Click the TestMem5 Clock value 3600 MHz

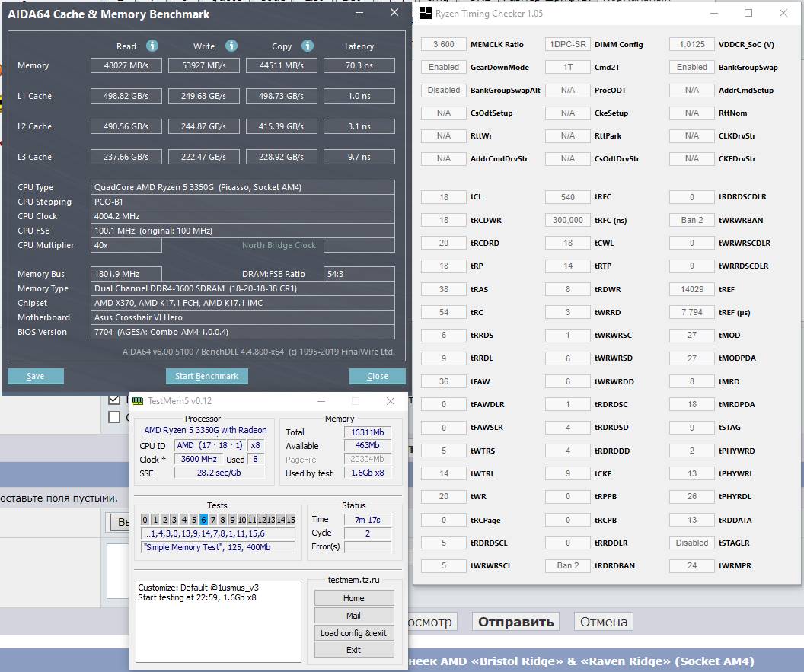[199, 459]
